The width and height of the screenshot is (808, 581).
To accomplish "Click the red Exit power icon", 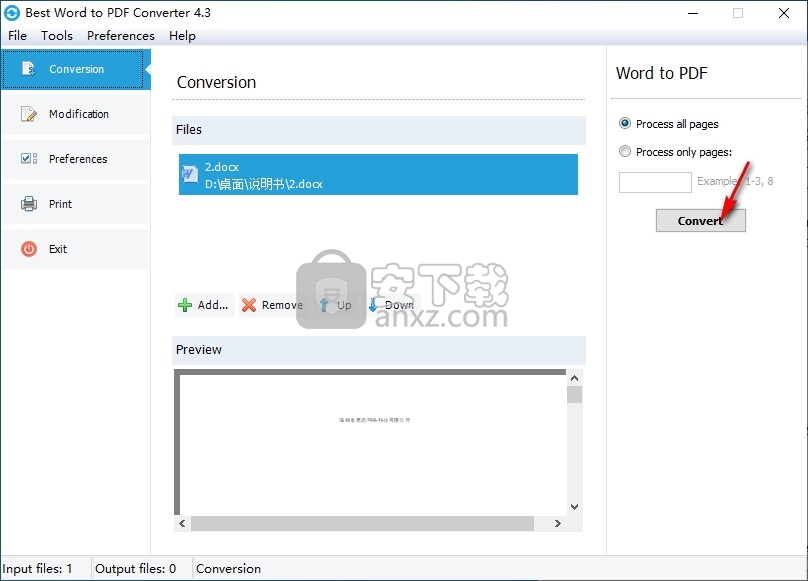I will 29,249.
